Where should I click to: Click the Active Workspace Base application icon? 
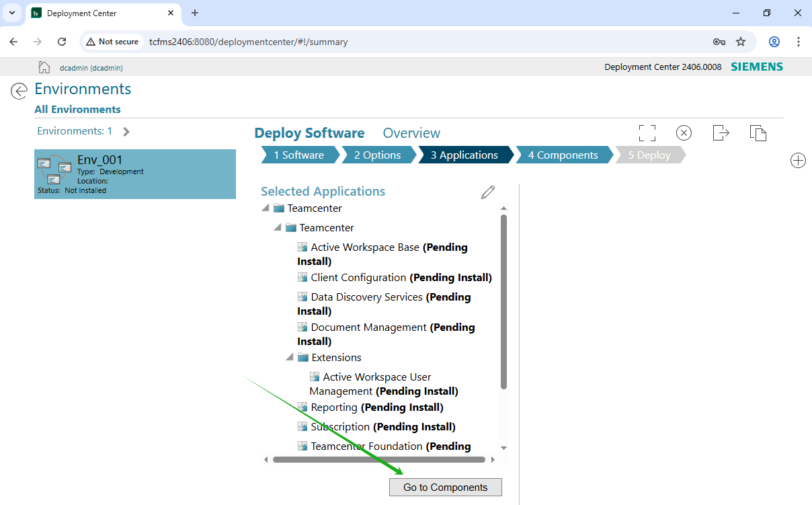(302, 247)
